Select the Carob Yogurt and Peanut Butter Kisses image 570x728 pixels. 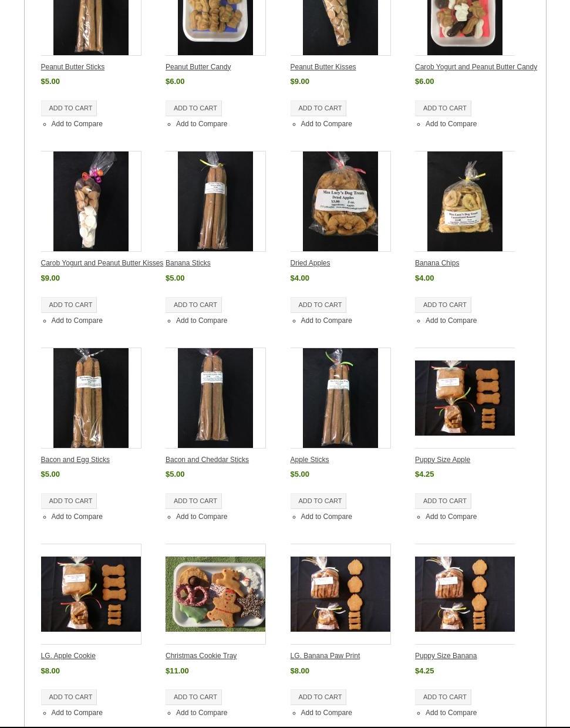click(91, 201)
